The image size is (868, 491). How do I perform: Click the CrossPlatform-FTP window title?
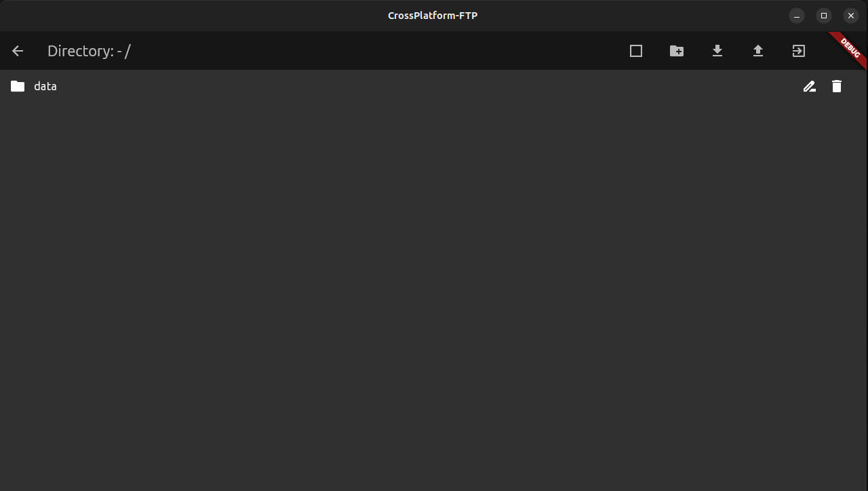433,16
